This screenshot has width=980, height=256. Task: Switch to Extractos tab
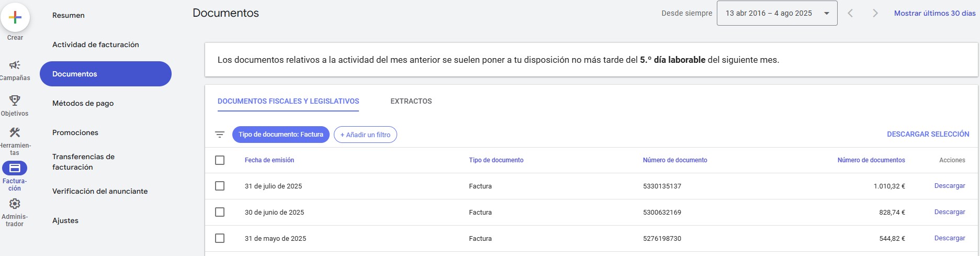click(x=411, y=101)
